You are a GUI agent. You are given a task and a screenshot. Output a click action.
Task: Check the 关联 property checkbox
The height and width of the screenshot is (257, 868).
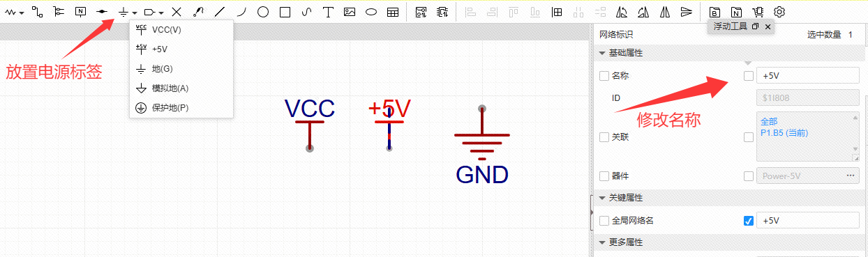point(604,137)
